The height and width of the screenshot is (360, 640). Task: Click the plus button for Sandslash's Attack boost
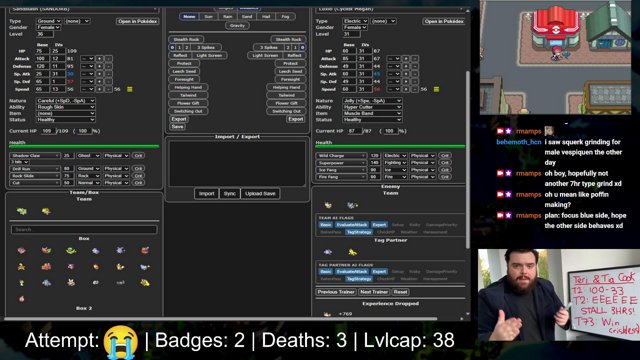tap(100, 59)
